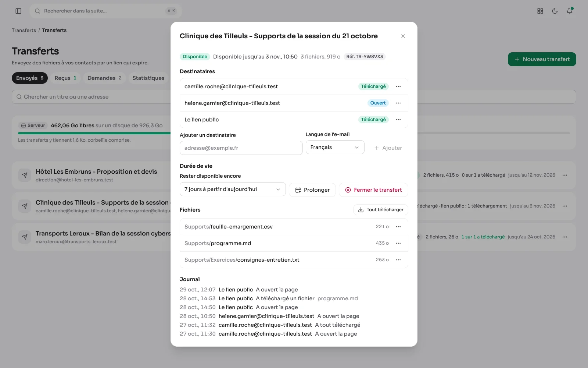This screenshot has height=368, width=588.
Task: Click Nouveau transfert button
Action: click(x=542, y=59)
